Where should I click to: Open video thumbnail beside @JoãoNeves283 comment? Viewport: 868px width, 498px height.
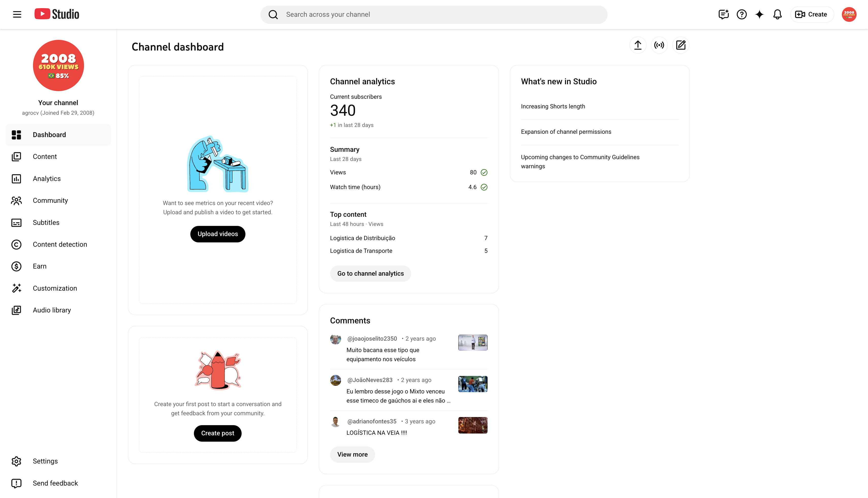pos(473,384)
